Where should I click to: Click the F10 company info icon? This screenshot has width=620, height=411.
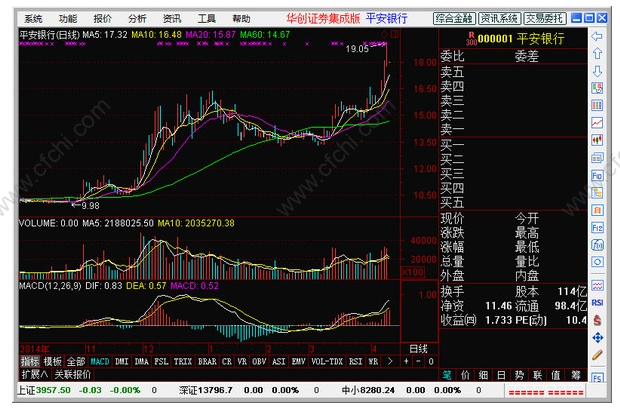tap(597, 175)
